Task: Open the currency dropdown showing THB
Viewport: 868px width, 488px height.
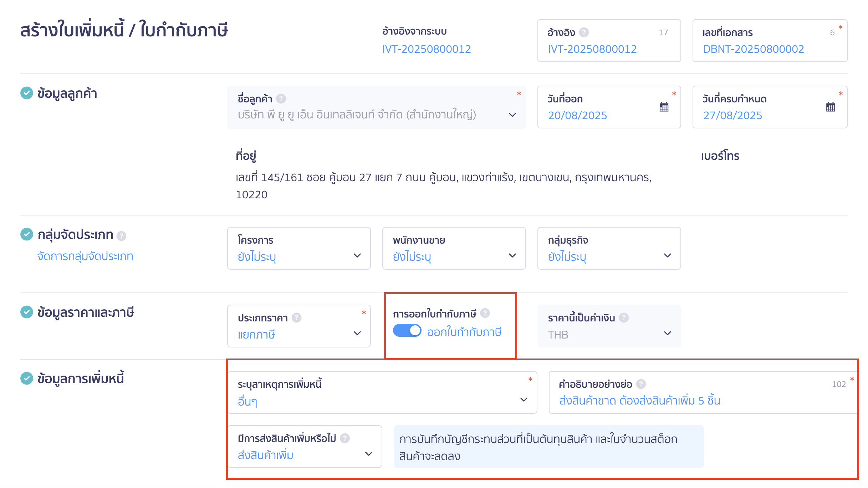Action: pos(609,326)
